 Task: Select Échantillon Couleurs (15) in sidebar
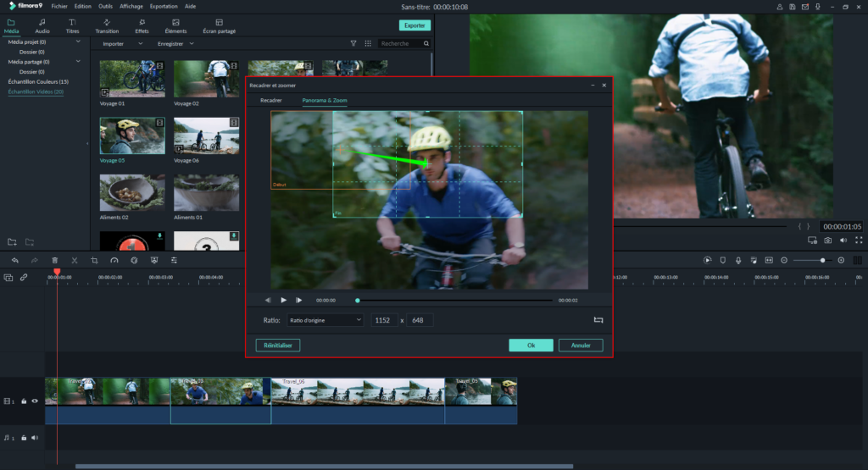coord(38,81)
